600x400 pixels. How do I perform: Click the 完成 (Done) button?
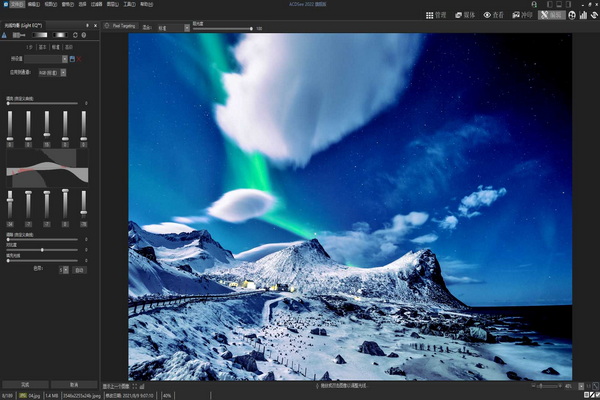25,385
